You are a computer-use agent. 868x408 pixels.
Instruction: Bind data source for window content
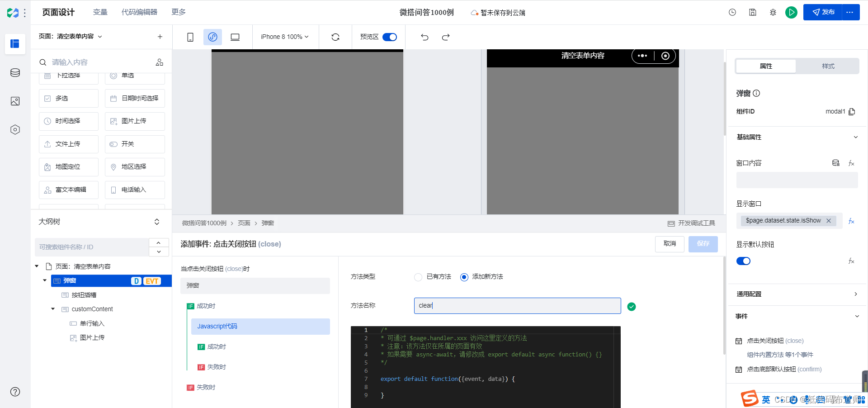click(x=836, y=163)
